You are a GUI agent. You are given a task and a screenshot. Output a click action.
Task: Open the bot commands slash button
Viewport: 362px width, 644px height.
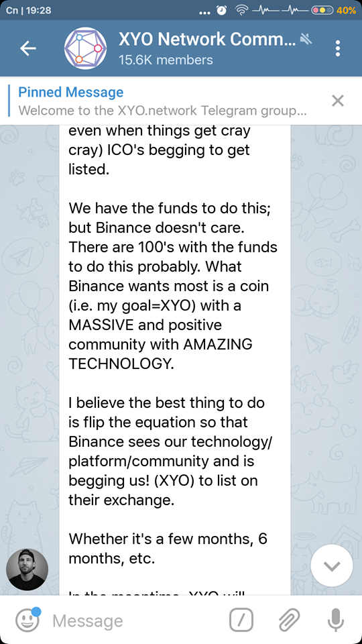[x=241, y=620]
